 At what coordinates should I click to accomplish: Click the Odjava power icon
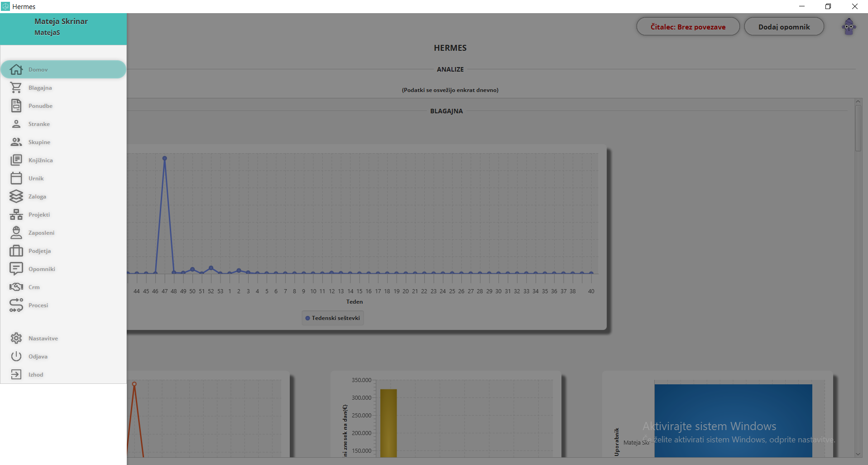[x=16, y=356]
